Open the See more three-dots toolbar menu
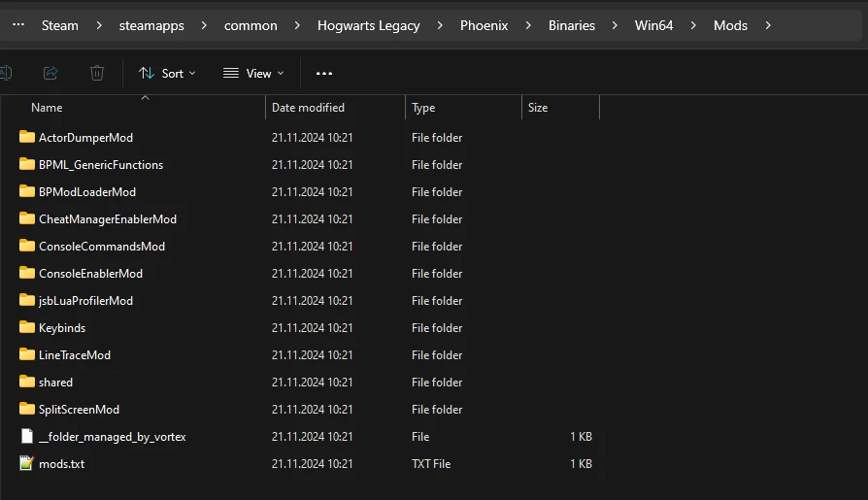The height and width of the screenshot is (500, 868). (x=324, y=73)
